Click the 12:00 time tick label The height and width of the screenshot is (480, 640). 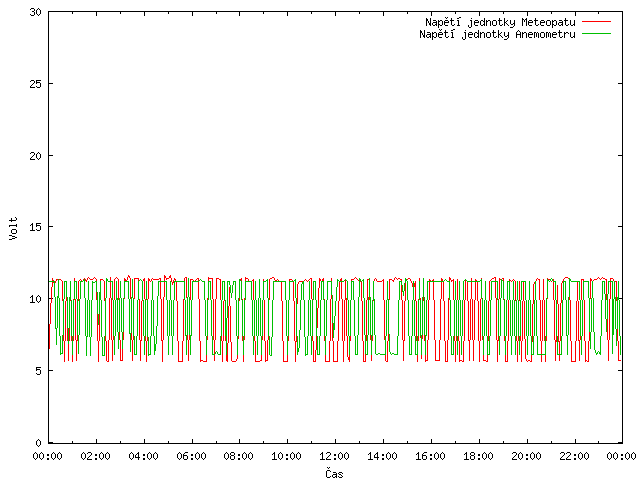(334, 456)
